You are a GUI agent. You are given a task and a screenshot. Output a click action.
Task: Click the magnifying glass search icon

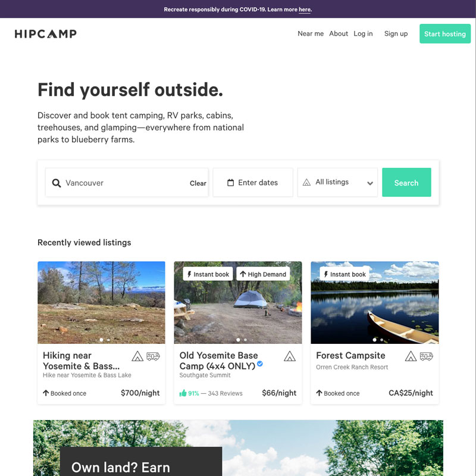click(57, 183)
